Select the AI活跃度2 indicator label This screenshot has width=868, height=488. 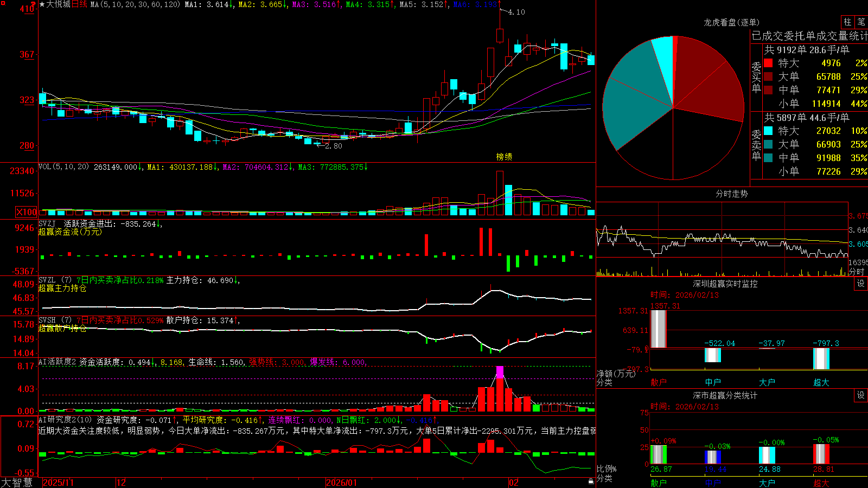(x=57, y=362)
